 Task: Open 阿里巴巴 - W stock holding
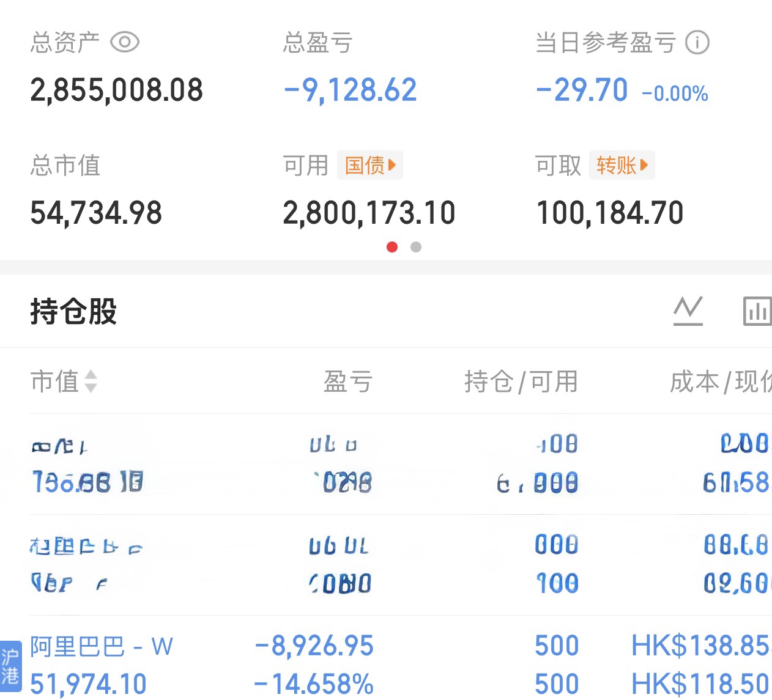[x=102, y=646]
